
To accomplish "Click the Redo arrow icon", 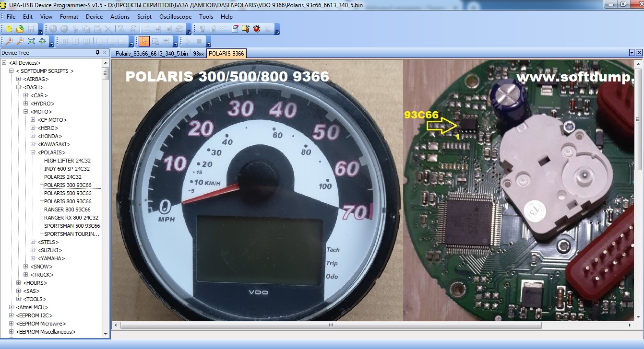I will pos(64,29).
